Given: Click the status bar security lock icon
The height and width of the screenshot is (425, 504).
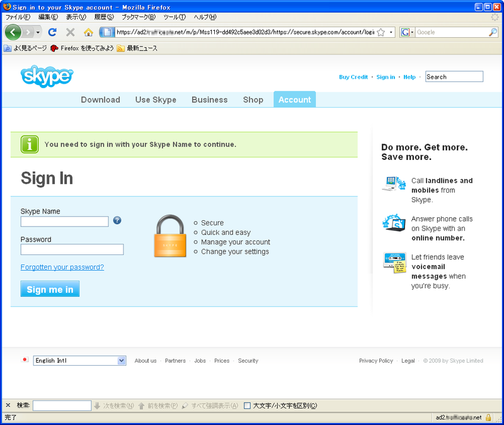Looking at the screenshot, I should 488,417.
